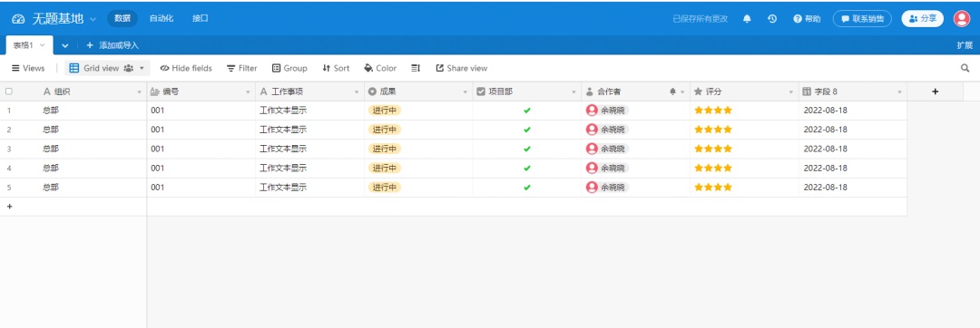This screenshot has width=980, height=328.
Task: Click the 联系销售 button
Action: pyautogui.click(x=862, y=19)
